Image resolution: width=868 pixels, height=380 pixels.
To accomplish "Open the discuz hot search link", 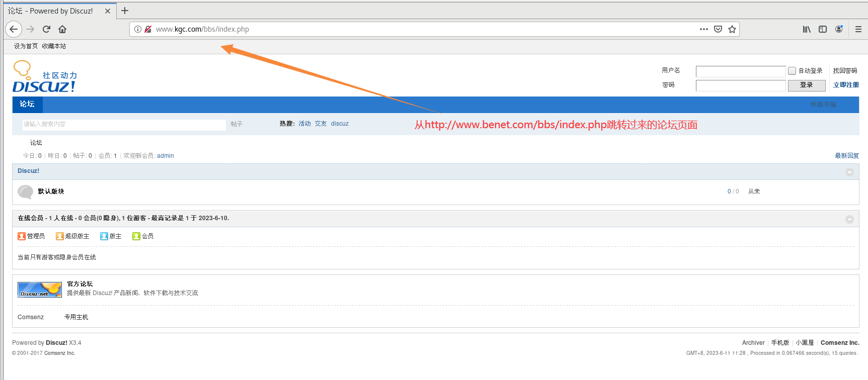I will (340, 124).
